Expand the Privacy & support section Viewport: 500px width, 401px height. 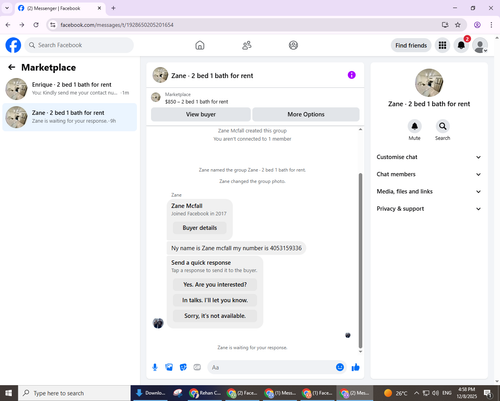coord(429,209)
